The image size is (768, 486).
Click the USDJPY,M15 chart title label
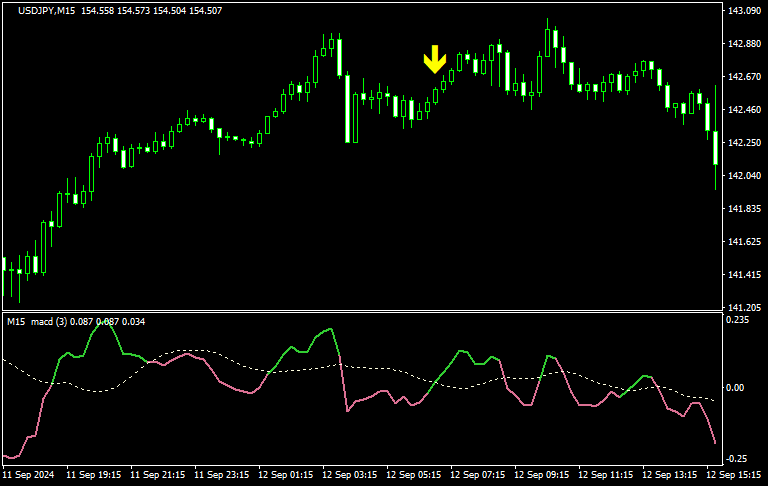49,10
